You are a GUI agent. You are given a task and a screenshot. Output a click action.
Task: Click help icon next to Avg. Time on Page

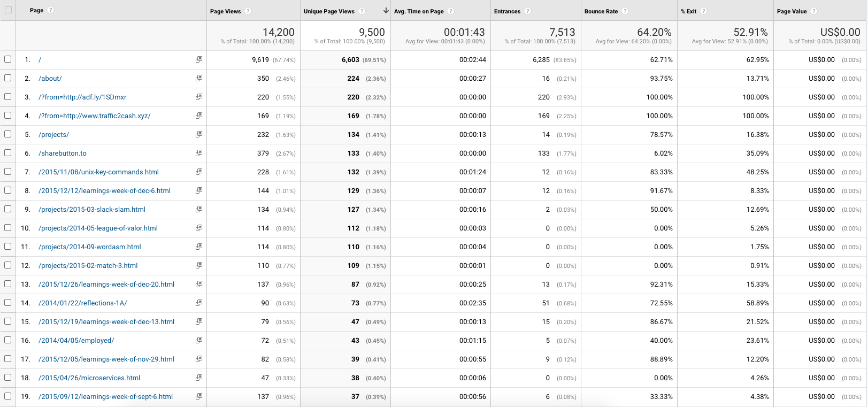[451, 11]
